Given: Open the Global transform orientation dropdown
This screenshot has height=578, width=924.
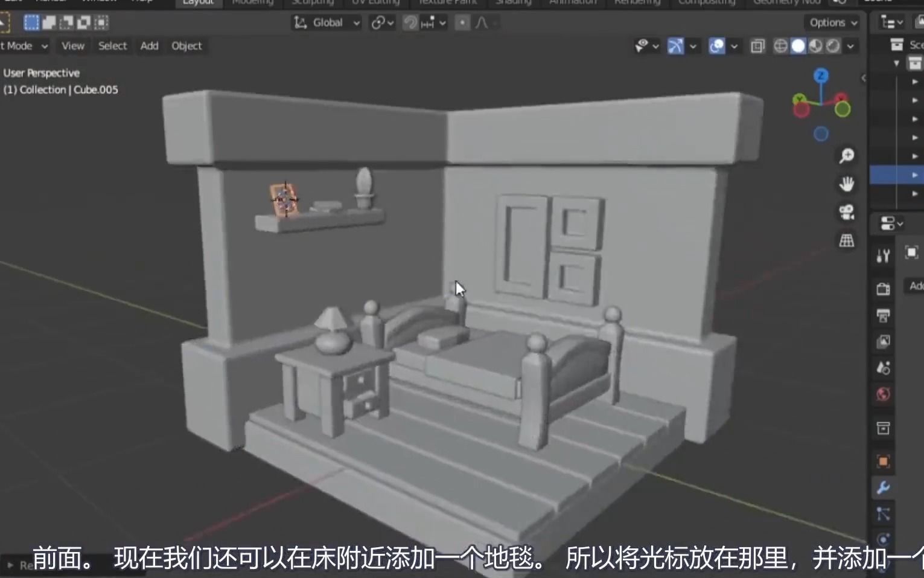Looking at the screenshot, I should [326, 22].
